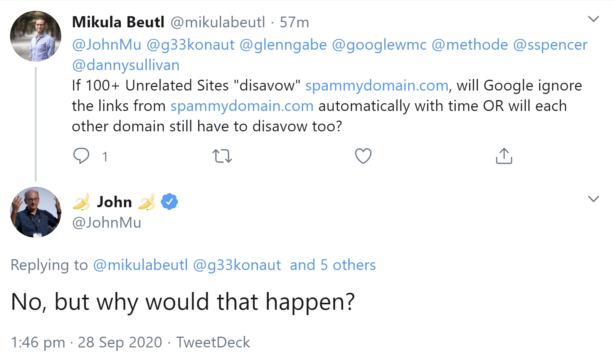Click the retweet icon
614x364 pixels.
pos(222,156)
